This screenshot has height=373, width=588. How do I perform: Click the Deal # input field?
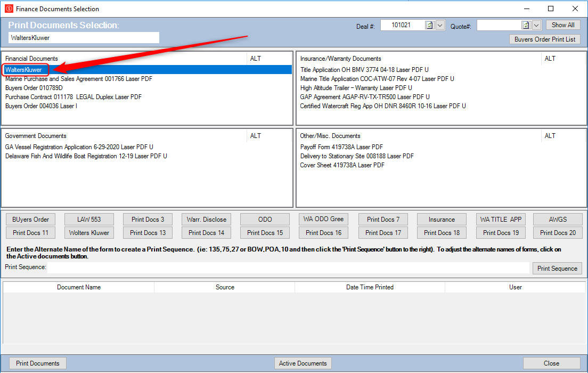(402, 25)
